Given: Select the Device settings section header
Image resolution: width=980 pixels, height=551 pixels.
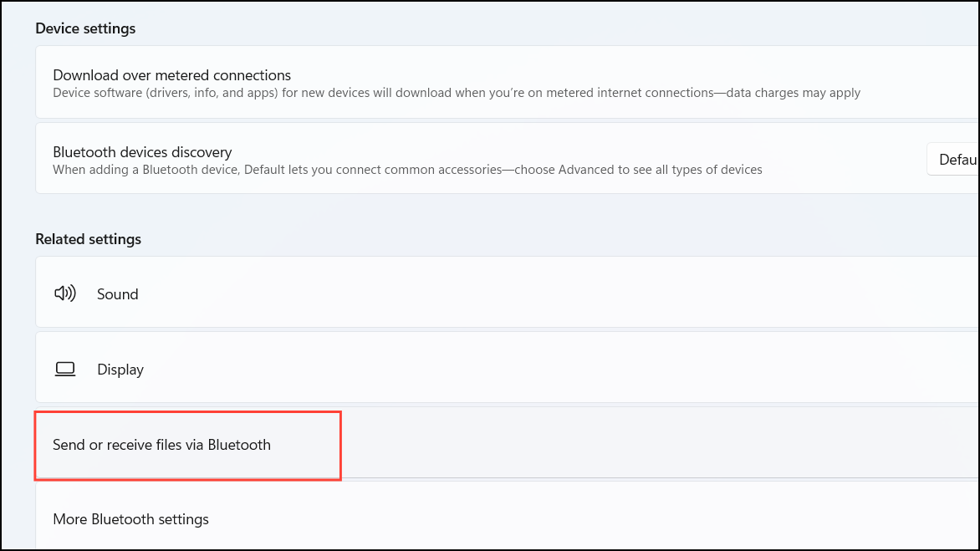Looking at the screenshot, I should 85,28.
